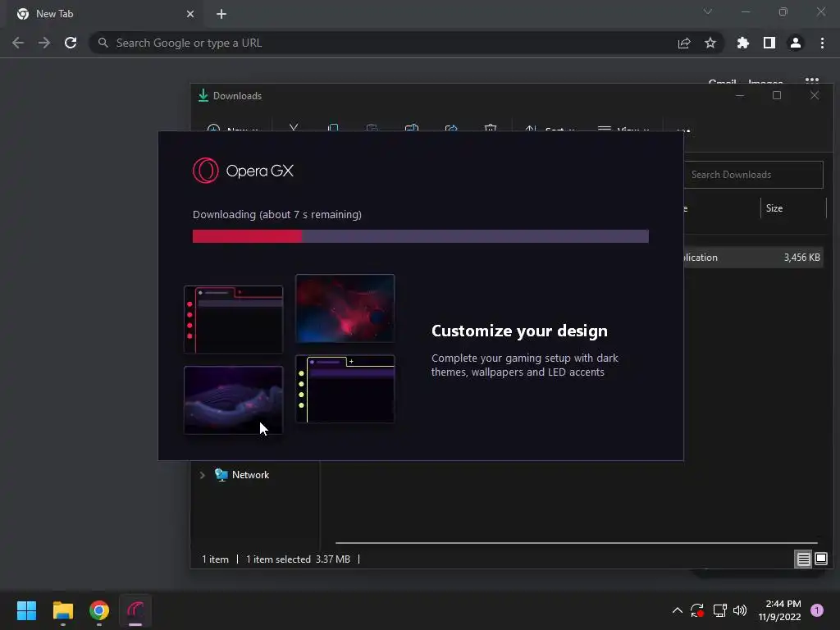This screenshot has width=840, height=630.
Task: Select Network in the navigation pane
Action: tap(250, 475)
